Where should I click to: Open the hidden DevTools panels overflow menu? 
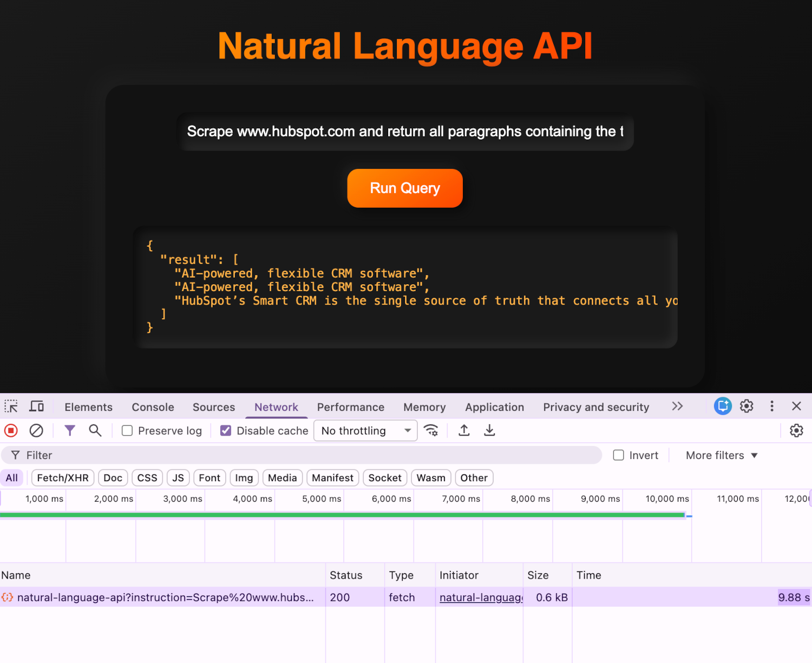click(677, 406)
